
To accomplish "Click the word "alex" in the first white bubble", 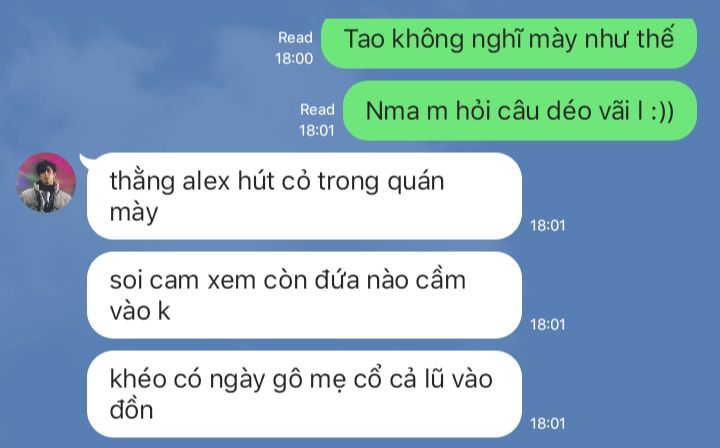I will 206,180.
